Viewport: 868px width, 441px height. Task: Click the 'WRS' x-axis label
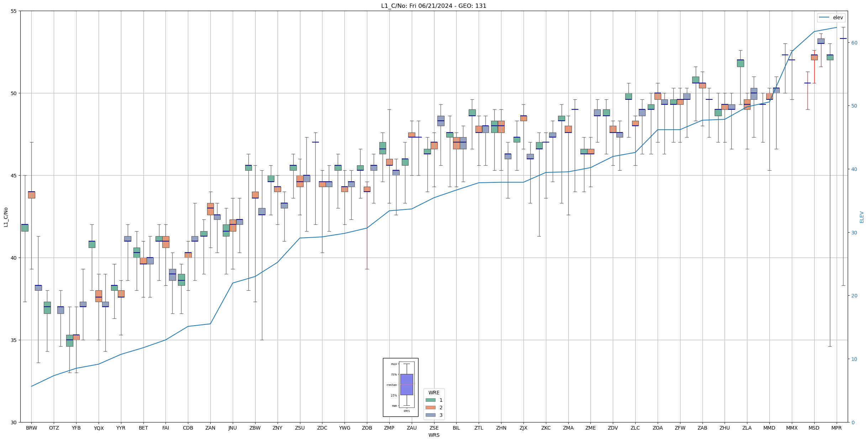point(434,435)
